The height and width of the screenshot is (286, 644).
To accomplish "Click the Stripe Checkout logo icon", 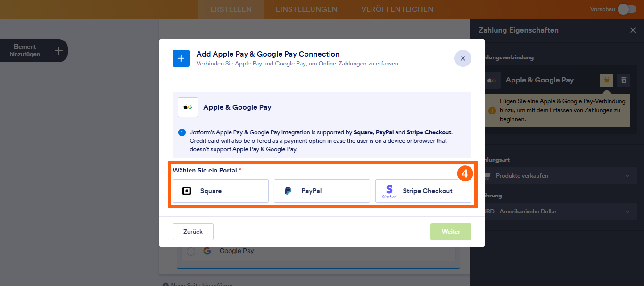I will pos(389,191).
